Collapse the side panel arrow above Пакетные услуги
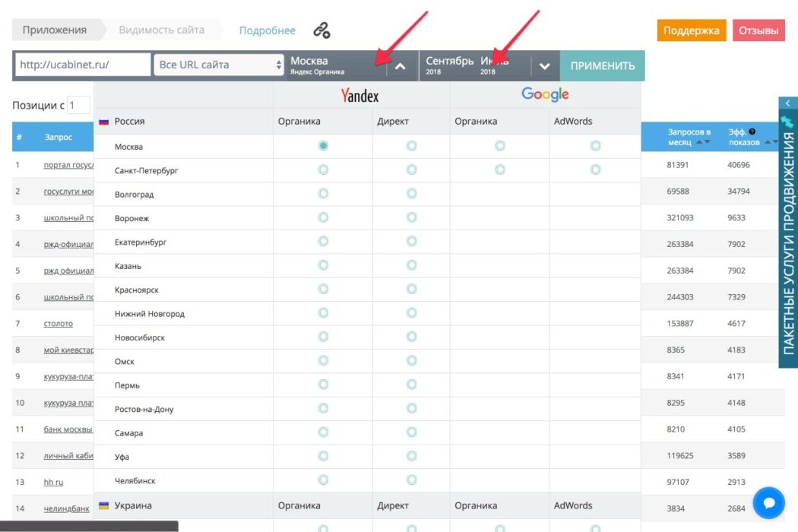Viewport: 798px width, 532px height. click(788, 103)
